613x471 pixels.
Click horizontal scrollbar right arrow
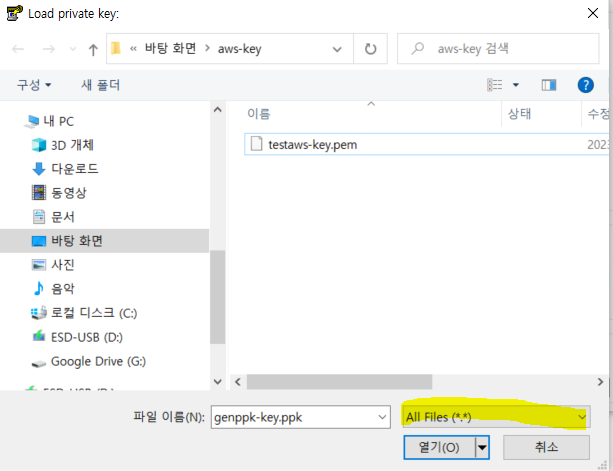coord(600,382)
